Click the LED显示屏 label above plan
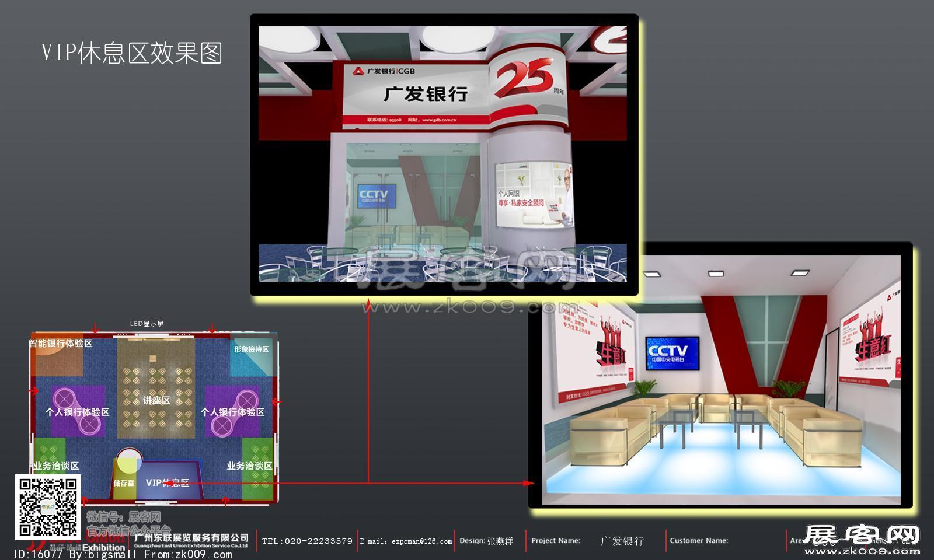 (147, 324)
